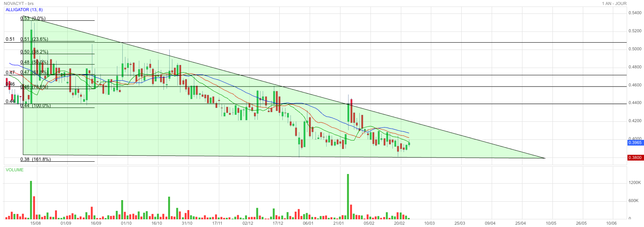
Task: Select Fibonacci label 0.44 (100.0%)
Action: pos(35,105)
